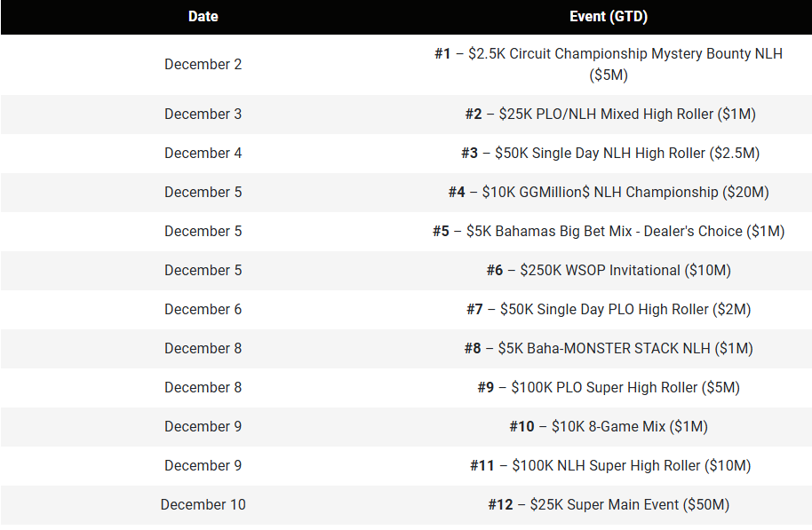Select the $100K PLO Super High Roller event
Viewport: 812px width, 530px height.
point(609,387)
